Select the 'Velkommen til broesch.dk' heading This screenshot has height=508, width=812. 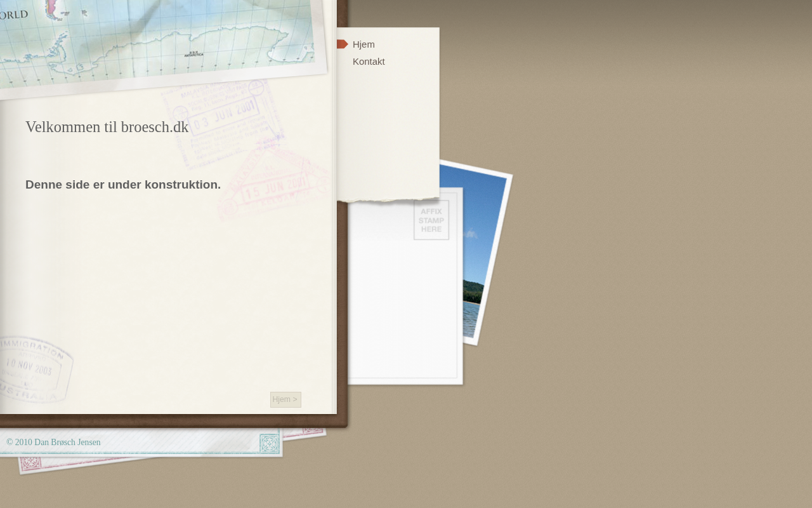107,127
